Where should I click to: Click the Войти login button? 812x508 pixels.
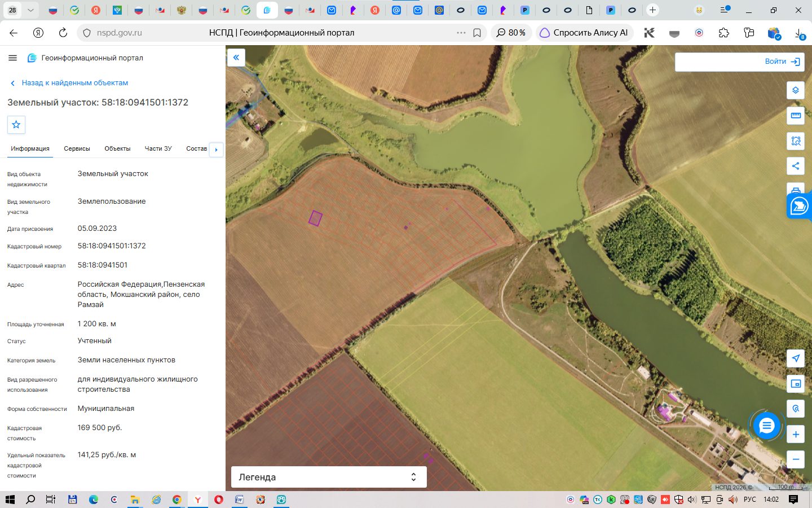(782, 62)
